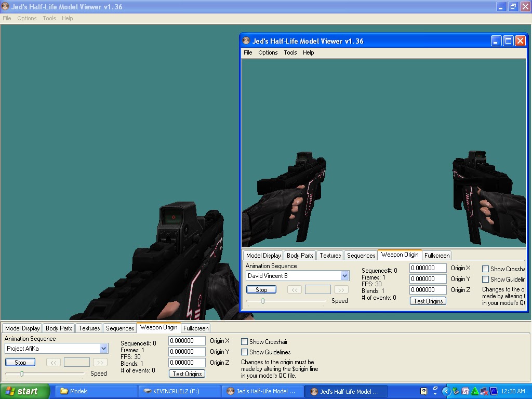Click Test Origins in the background window
Viewport: 532px width, 399px height.
[x=187, y=374]
